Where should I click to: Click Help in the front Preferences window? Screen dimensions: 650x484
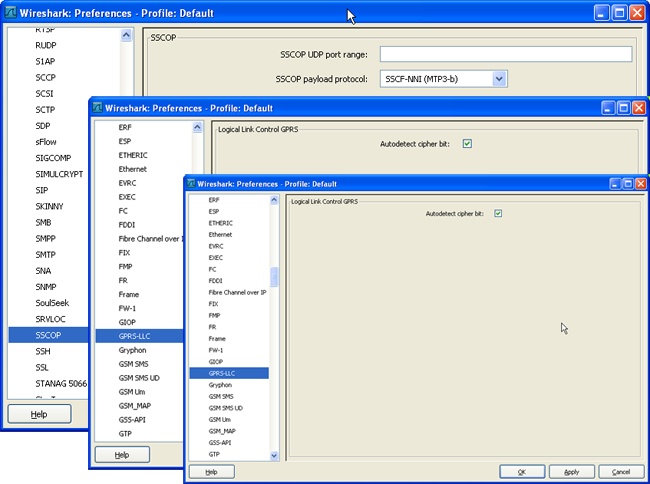pyautogui.click(x=211, y=472)
